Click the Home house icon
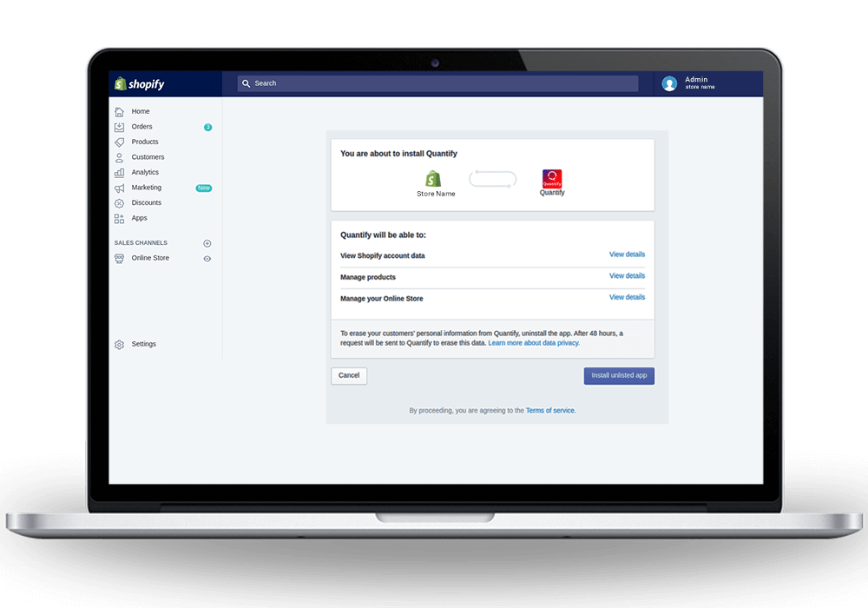The height and width of the screenshot is (608, 868). click(119, 112)
